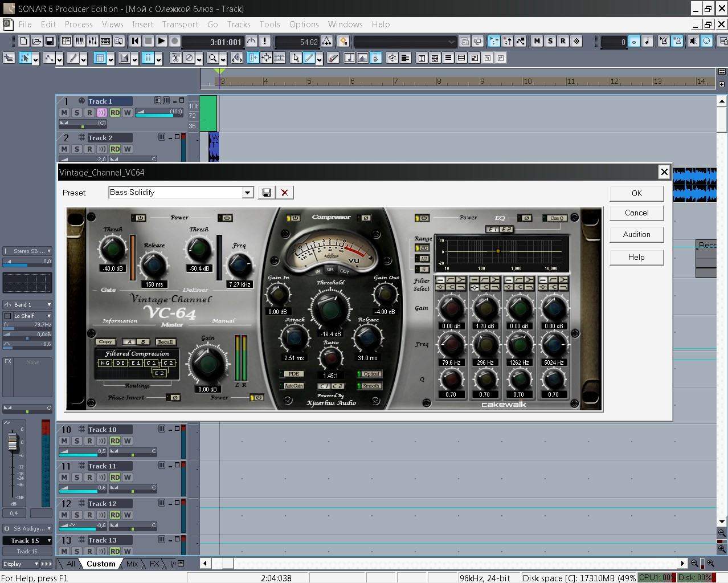Screen dimensions: 728x583
Task: Toggle global Mute M in toolbar
Action: click(x=537, y=41)
